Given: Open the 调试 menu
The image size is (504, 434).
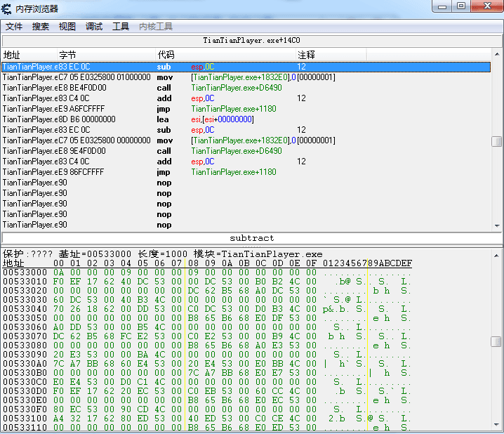Looking at the screenshot, I should pos(94,27).
